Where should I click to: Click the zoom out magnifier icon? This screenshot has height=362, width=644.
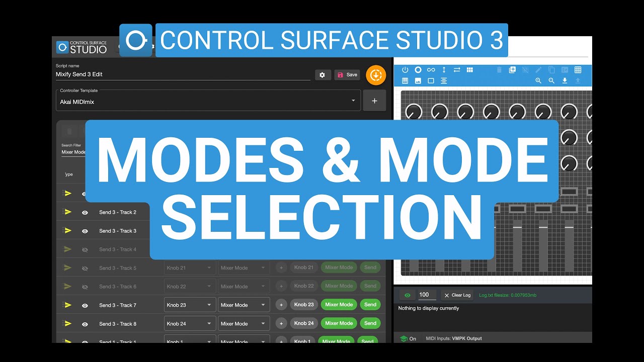pos(551,81)
